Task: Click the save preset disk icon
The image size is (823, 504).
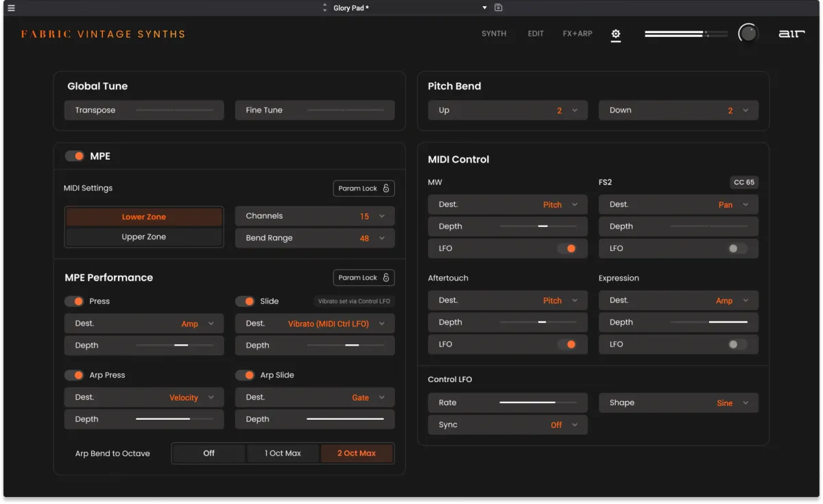Action: coord(499,8)
